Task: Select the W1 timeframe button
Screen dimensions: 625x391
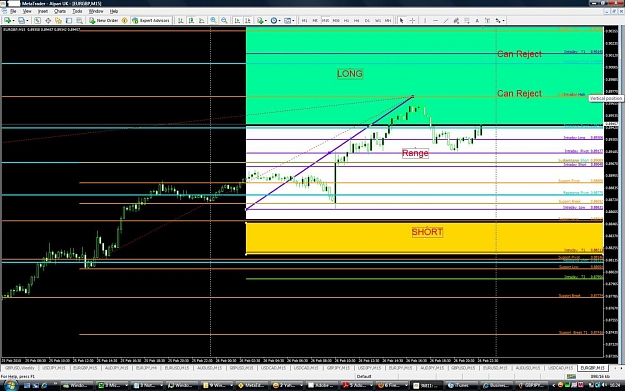Action: (x=377, y=20)
